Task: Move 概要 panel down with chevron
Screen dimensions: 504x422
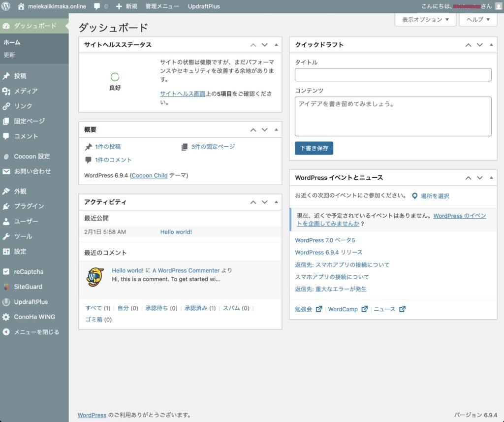Action: (265, 130)
